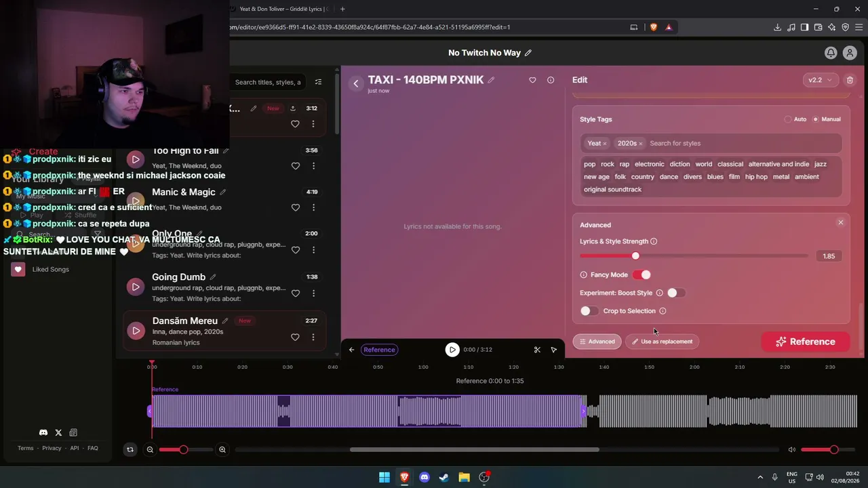Screen dimensions: 868x488
Task: Enable Experiment: Boost Style
Action: pos(676,293)
